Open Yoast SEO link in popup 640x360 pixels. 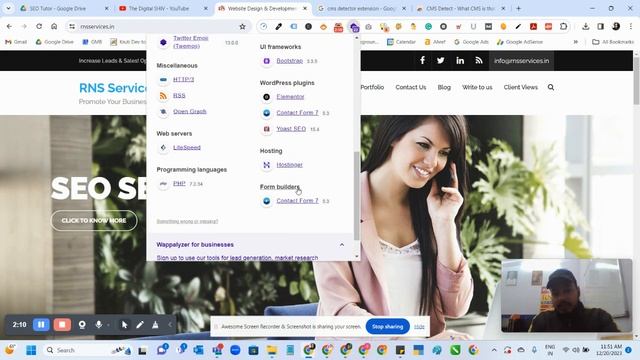[291, 129]
